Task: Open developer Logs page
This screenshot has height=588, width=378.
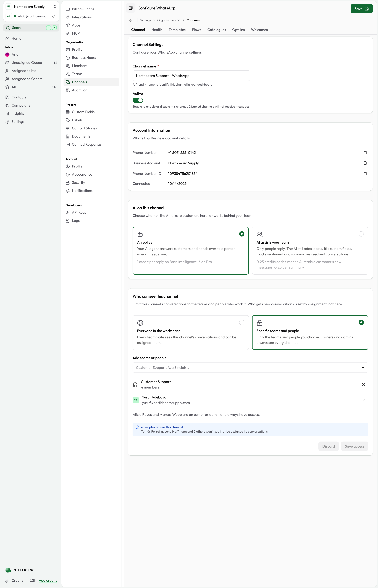Action: (91, 221)
